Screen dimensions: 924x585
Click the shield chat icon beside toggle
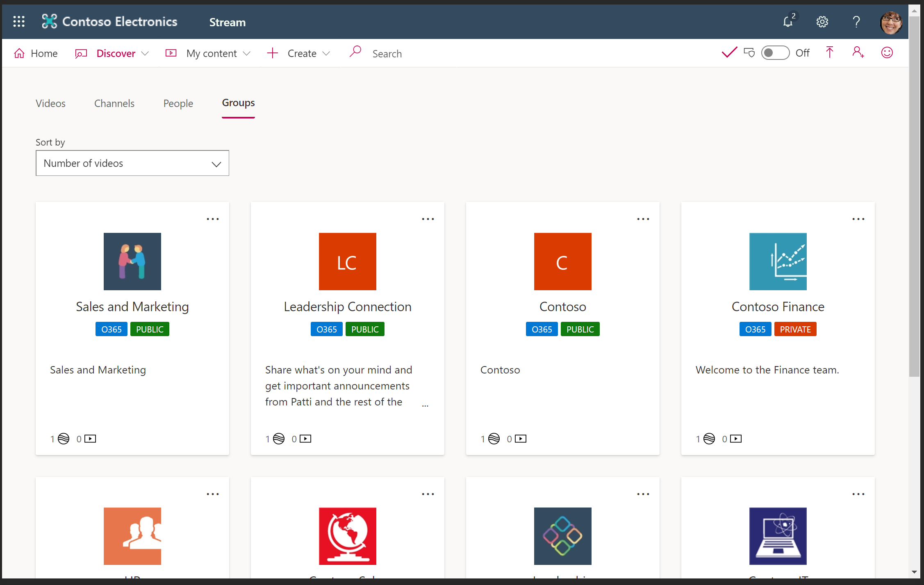[749, 53]
